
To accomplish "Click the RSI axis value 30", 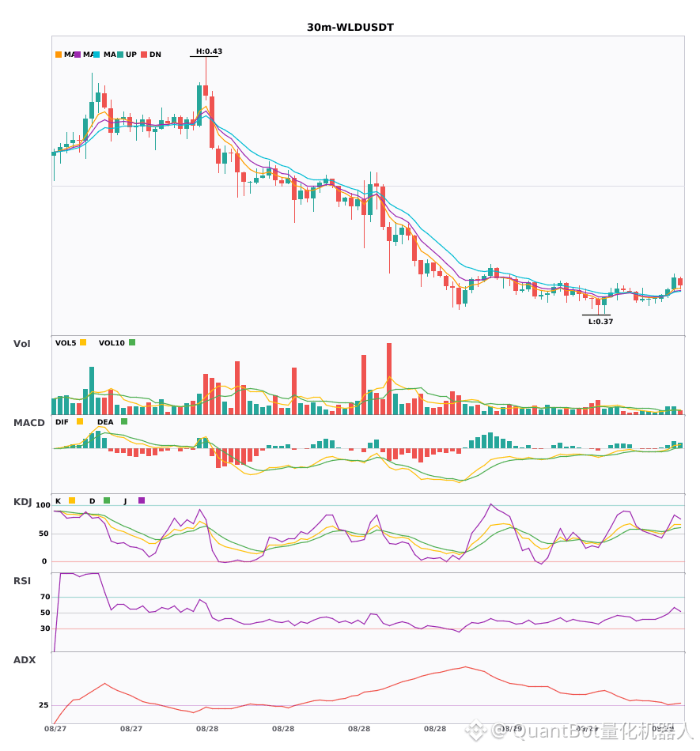I will [45, 628].
